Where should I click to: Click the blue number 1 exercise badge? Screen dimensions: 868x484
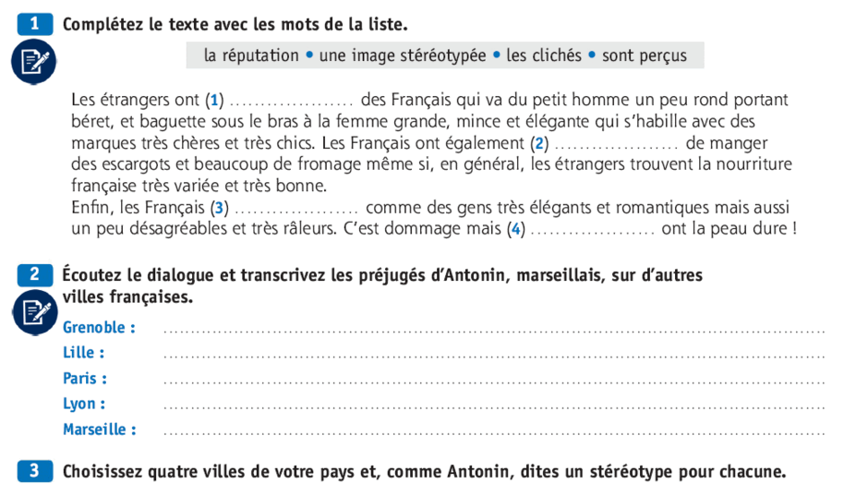[35, 24]
